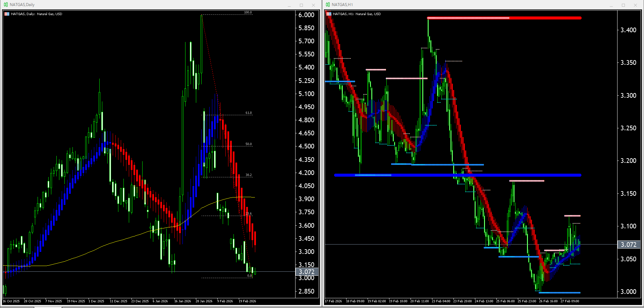The height and width of the screenshot is (308, 644).
Task: Click the Fibonacci 61.8 level label
Action: tap(249, 113)
